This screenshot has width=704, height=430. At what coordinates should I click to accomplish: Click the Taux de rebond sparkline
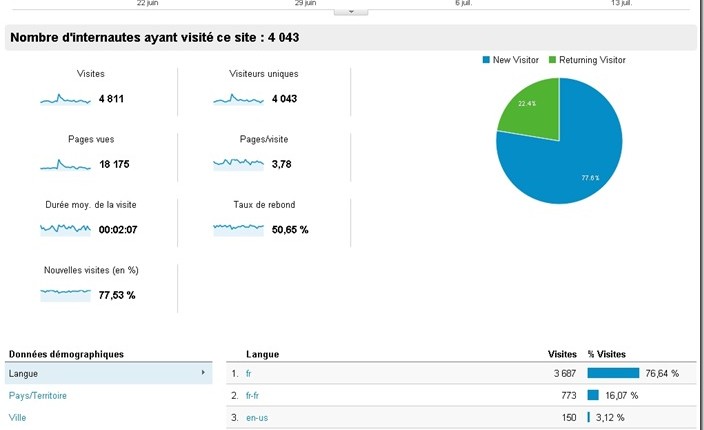[238, 229]
